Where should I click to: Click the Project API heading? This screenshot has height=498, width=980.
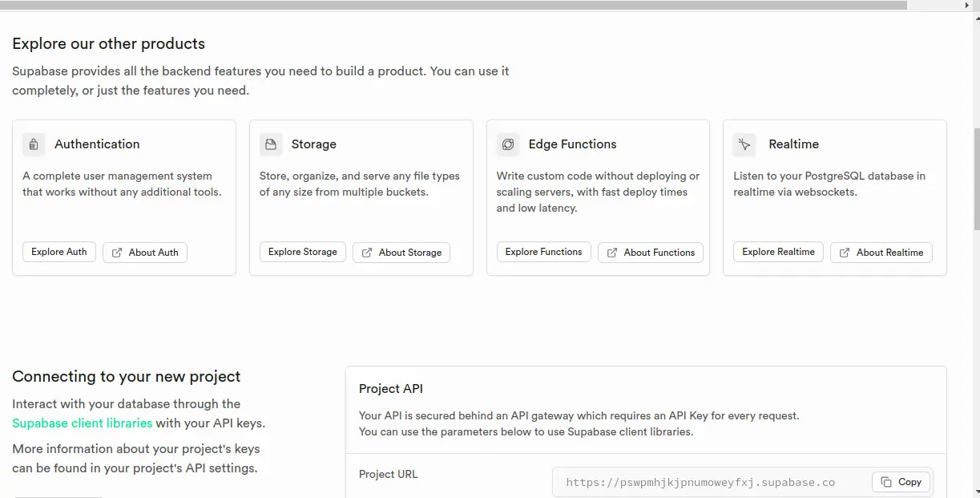391,389
